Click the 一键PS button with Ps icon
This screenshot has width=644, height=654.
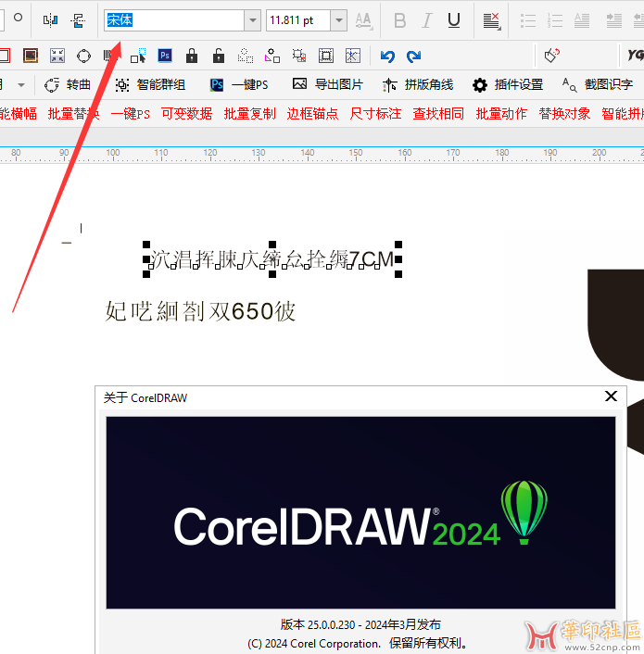click(x=239, y=85)
